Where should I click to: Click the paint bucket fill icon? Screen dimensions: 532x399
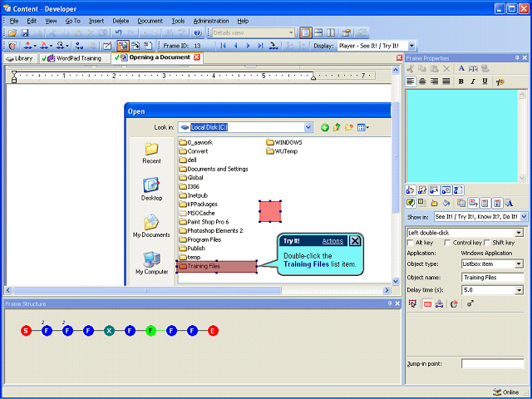[446, 203]
